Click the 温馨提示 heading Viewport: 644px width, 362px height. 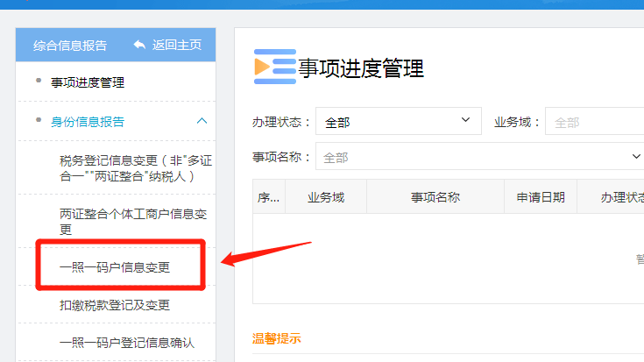click(x=276, y=338)
